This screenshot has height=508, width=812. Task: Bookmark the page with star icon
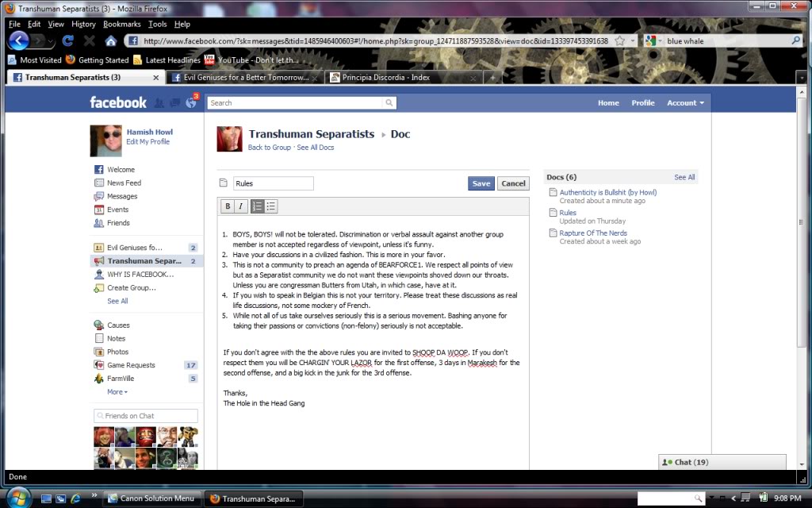pos(619,40)
